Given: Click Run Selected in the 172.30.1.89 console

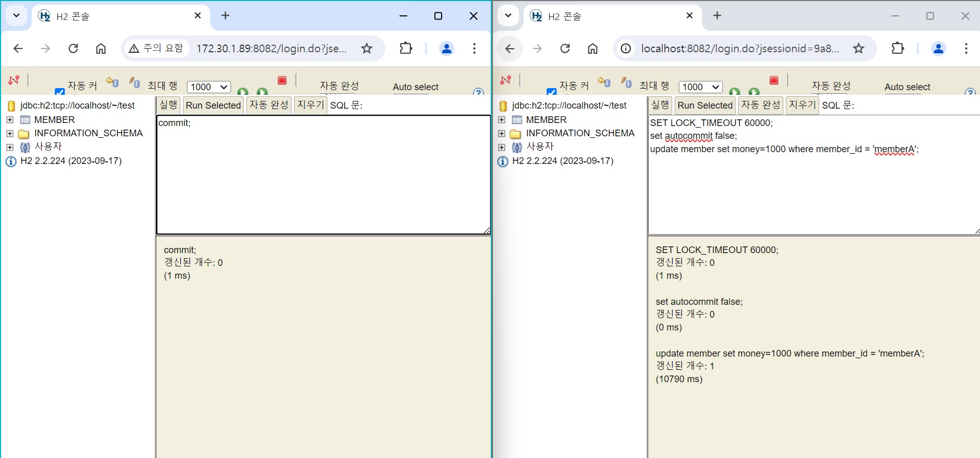Looking at the screenshot, I should (213, 105).
